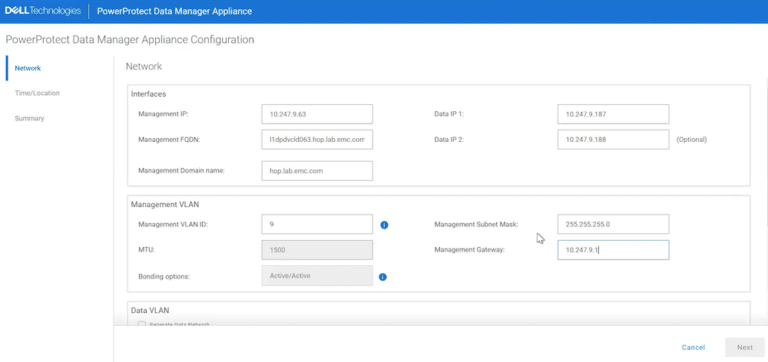
Task: Open the Network step in sidebar
Action: (x=28, y=68)
